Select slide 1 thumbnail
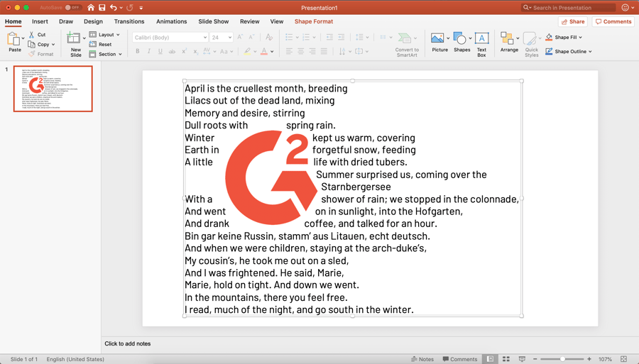This screenshot has width=639, height=364. pyautogui.click(x=53, y=89)
